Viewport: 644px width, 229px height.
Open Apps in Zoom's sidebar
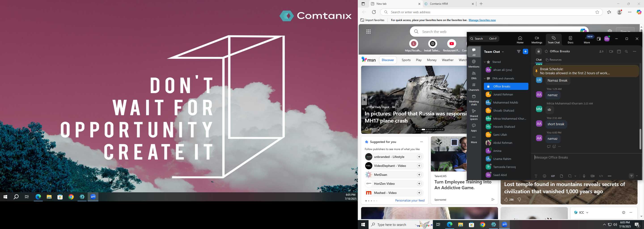[474, 127]
